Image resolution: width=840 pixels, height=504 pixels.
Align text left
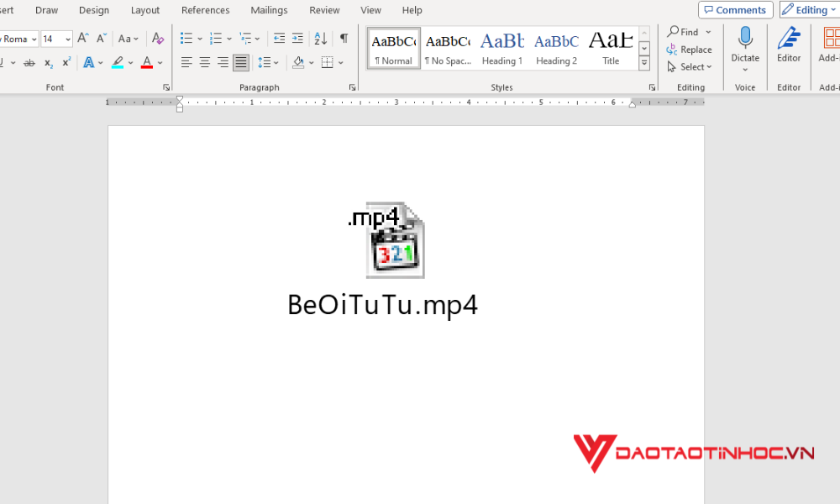tap(186, 63)
